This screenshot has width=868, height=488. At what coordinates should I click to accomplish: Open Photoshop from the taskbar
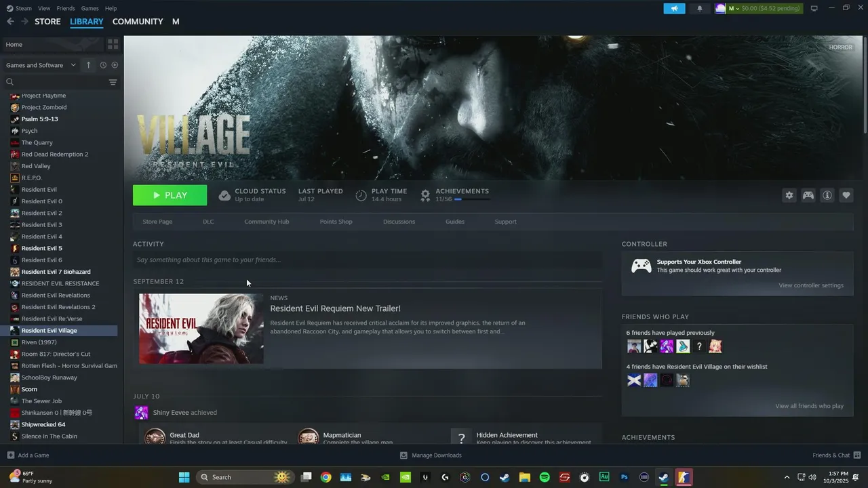[x=624, y=477]
